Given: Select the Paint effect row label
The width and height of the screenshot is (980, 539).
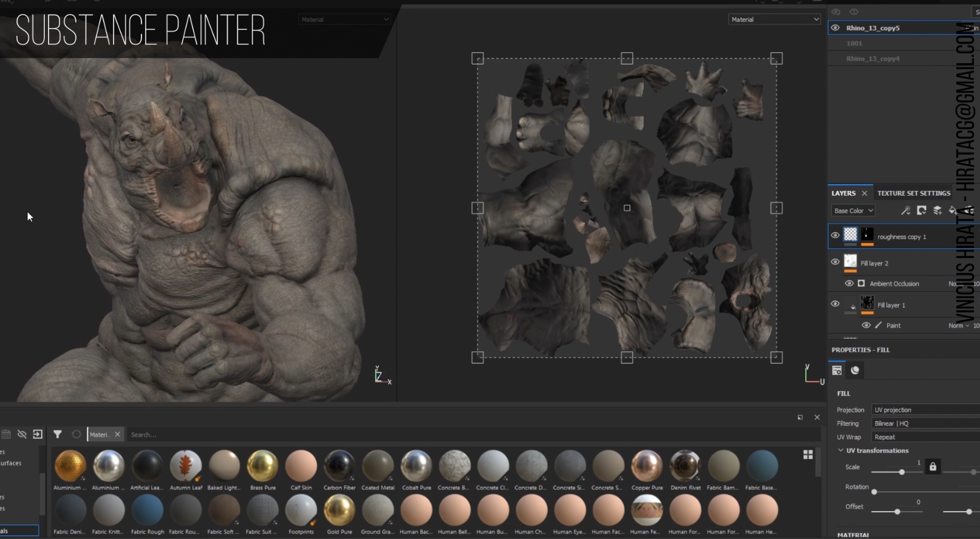Looking at the screenshot, I should coord(893,326).
